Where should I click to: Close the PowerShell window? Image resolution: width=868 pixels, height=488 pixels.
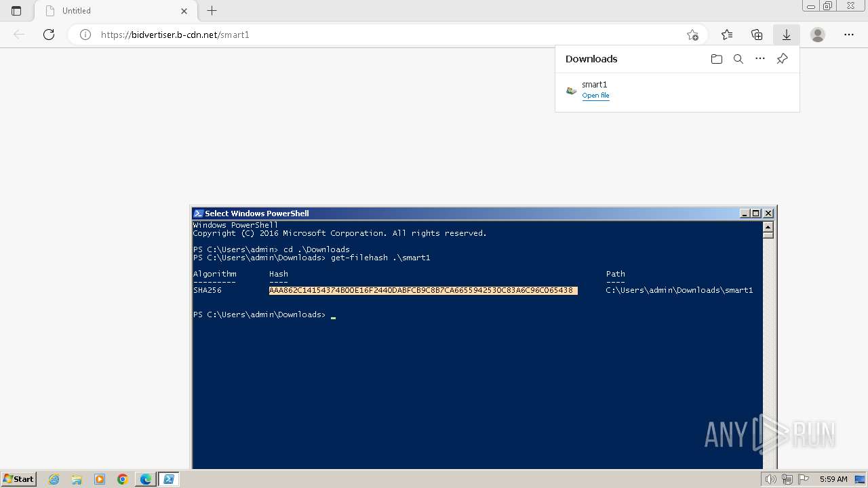pos(768,213)
